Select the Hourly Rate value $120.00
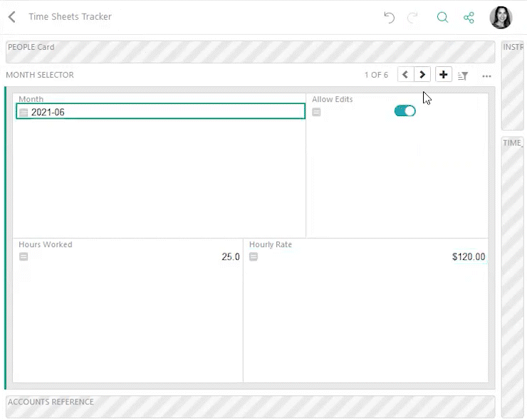This screenshot has width=527, height=420. coord(468,257)
